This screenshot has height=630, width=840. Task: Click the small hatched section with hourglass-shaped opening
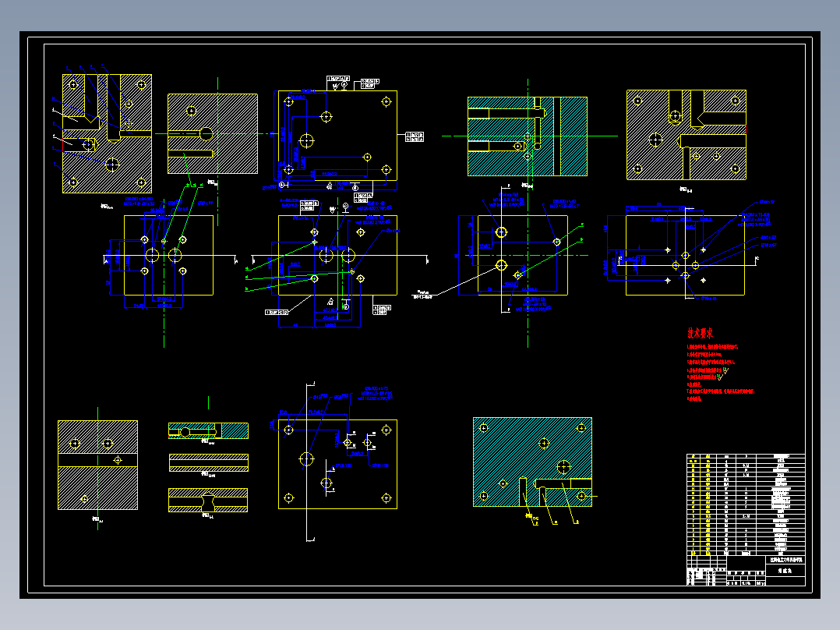pos(208,501)
